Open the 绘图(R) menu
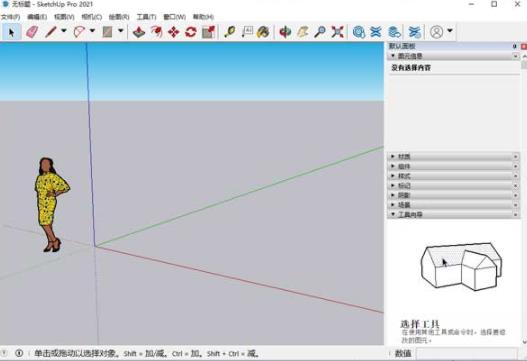527x361 pixels. [119, 17]
